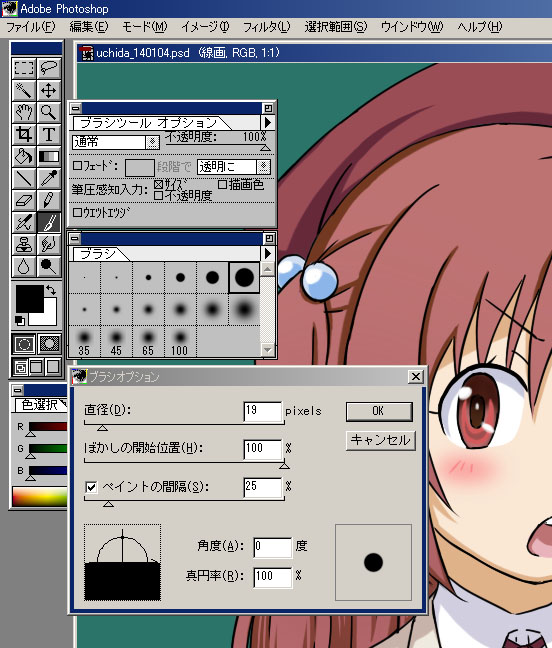Click the brushes palette scroll down arrow
The height and width of the screenshot is (648, 552).
click(x=268, y=350)
